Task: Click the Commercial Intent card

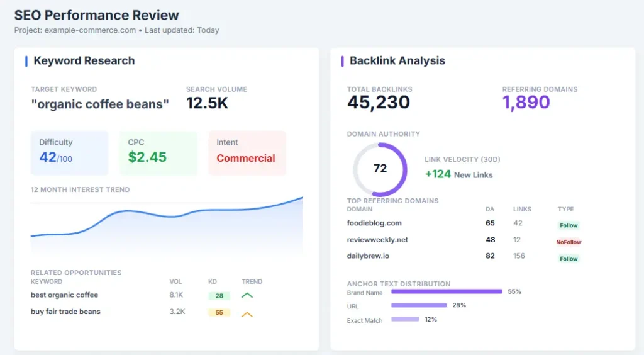Action: point(247,153)
